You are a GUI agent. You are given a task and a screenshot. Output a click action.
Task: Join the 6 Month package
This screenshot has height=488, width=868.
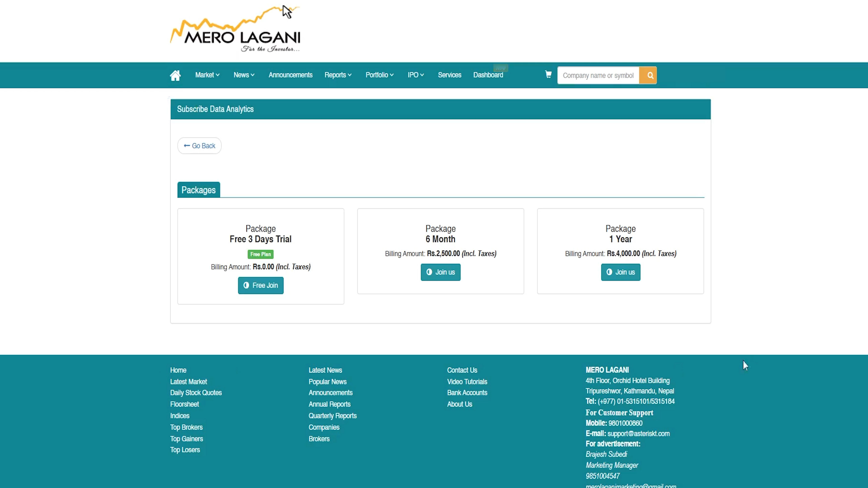[x=440, y=272]
